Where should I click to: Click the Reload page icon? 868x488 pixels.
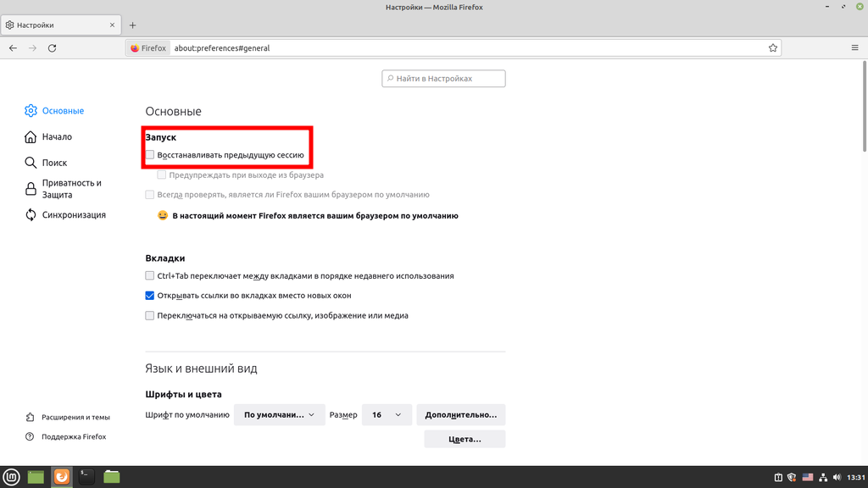52,48
